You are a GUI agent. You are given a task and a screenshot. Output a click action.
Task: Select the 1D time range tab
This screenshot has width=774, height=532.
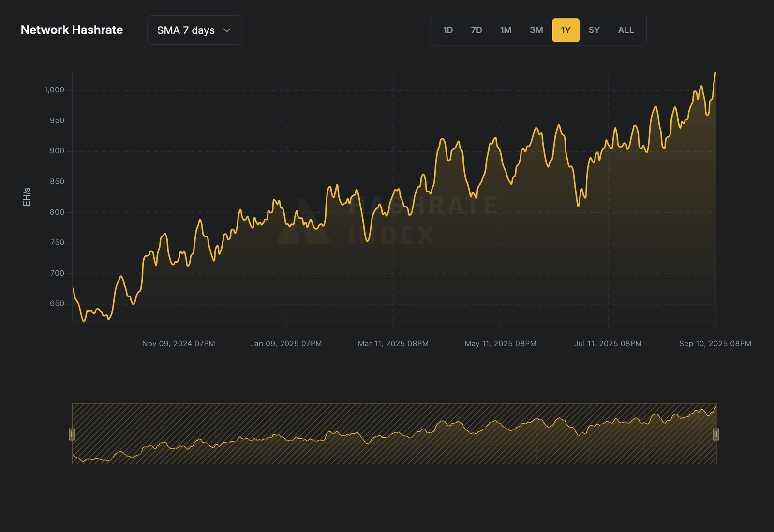(448, 30)
